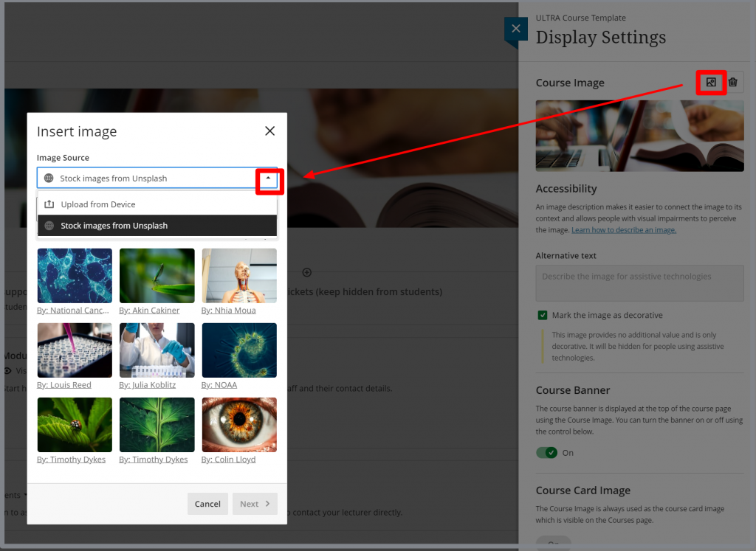Screen dimensions: 756x551
Task: Turn off the Course Banner switch
Action: point(547,452)
